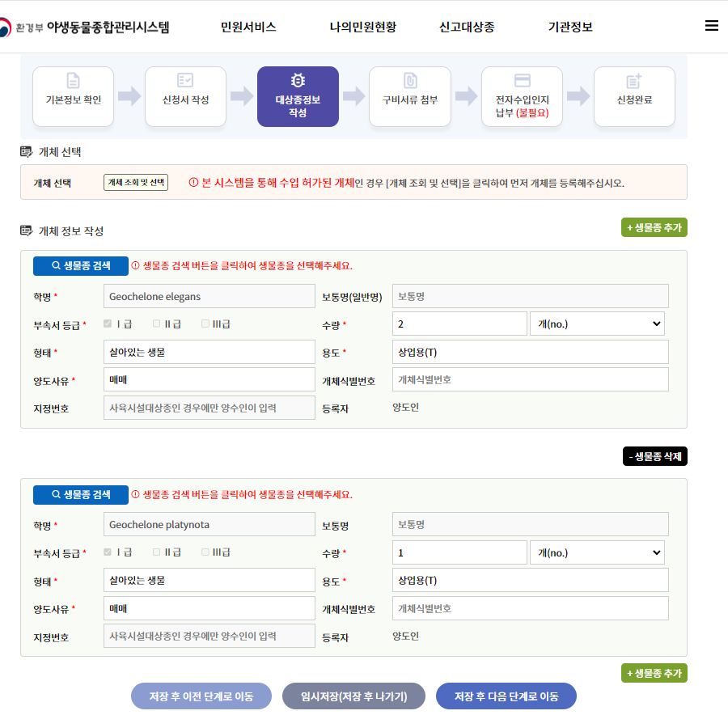Click the 개체식별번호 field in first species
The height and width of the screenshot is (715, 728).
click(x=530, y=379)
